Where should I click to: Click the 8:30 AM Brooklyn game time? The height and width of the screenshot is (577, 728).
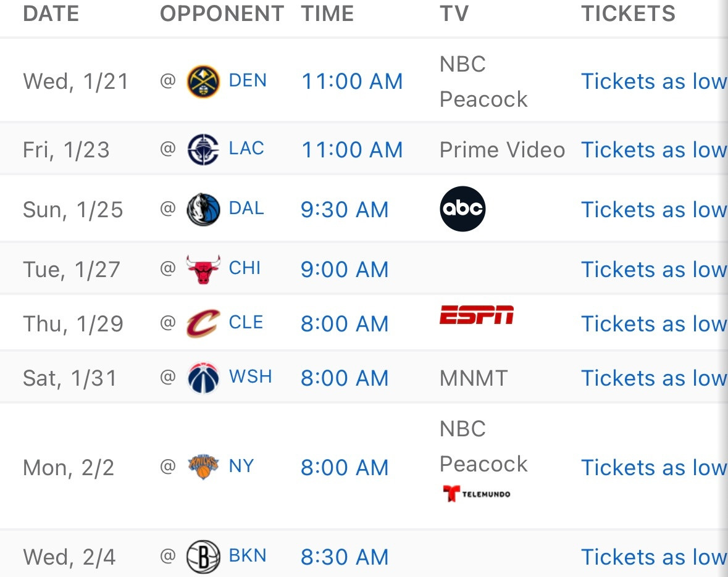click(345, 557)
